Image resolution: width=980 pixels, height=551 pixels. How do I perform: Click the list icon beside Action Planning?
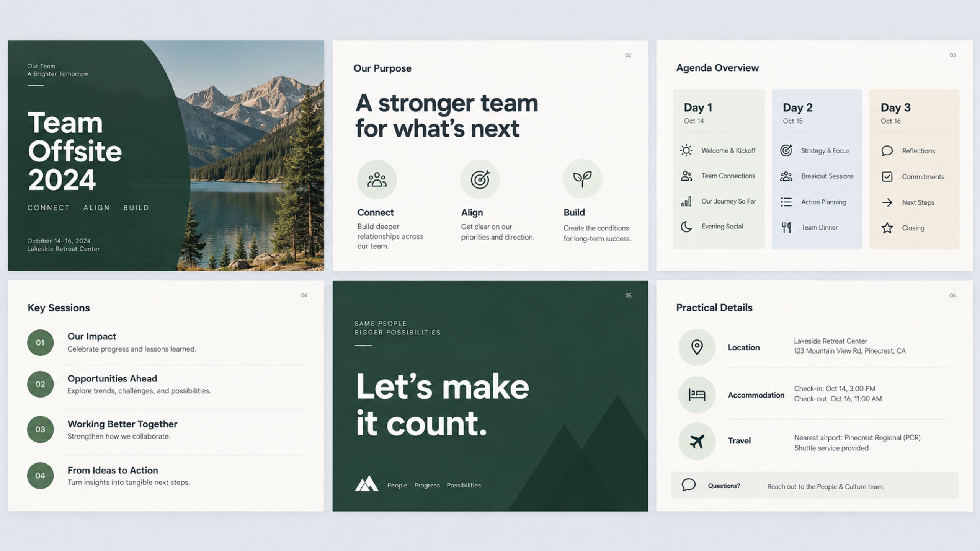786,202
